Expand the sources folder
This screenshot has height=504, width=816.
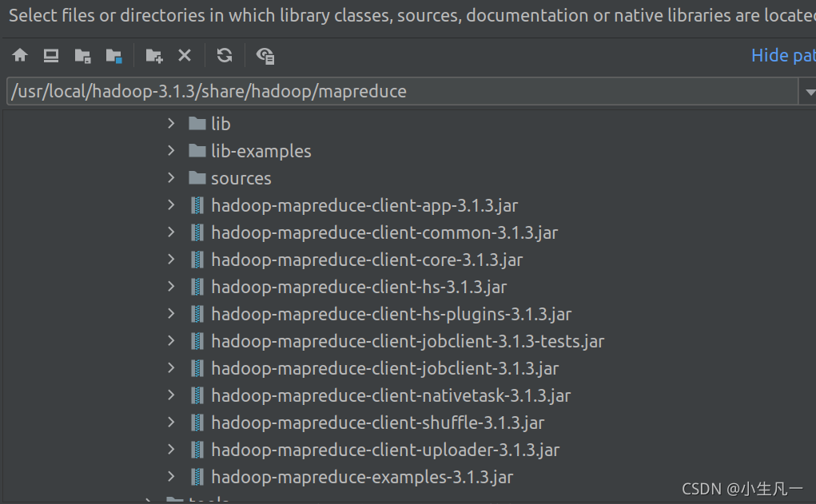point(171,178)
